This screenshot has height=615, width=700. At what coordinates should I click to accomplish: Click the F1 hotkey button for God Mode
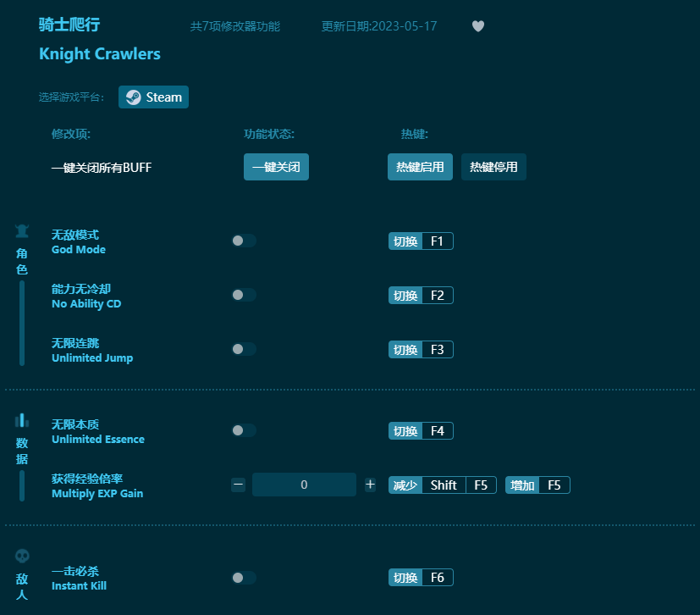click(x=421, y=241)
